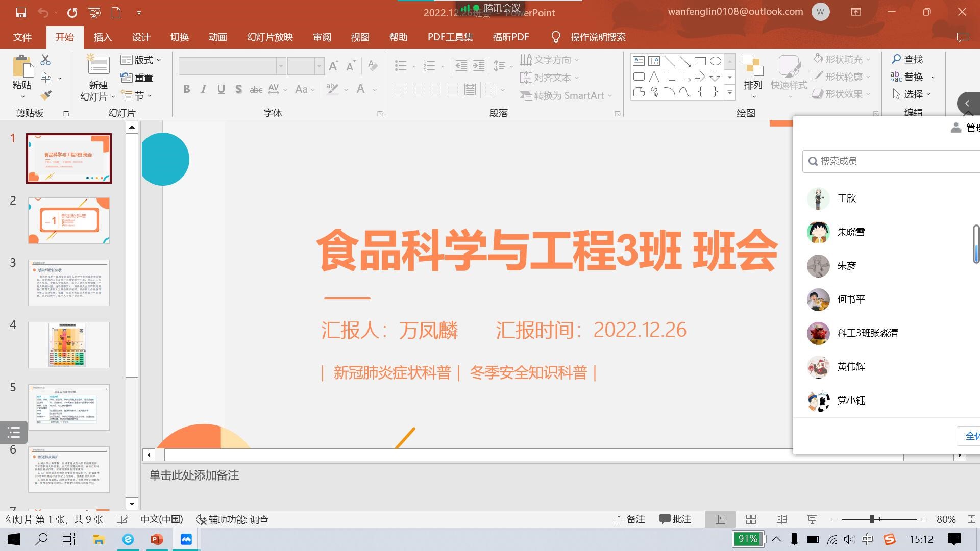The height and width of the screenshot is (551, 980).
Task: Click the 版式 layout button
Action: (x=140, y=60)
